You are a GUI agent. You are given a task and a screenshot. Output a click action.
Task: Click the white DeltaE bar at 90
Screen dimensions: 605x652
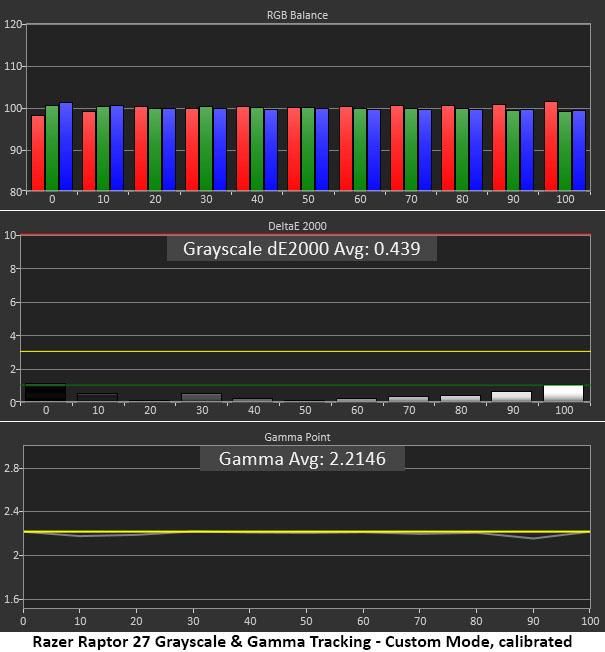coord(511,396)
